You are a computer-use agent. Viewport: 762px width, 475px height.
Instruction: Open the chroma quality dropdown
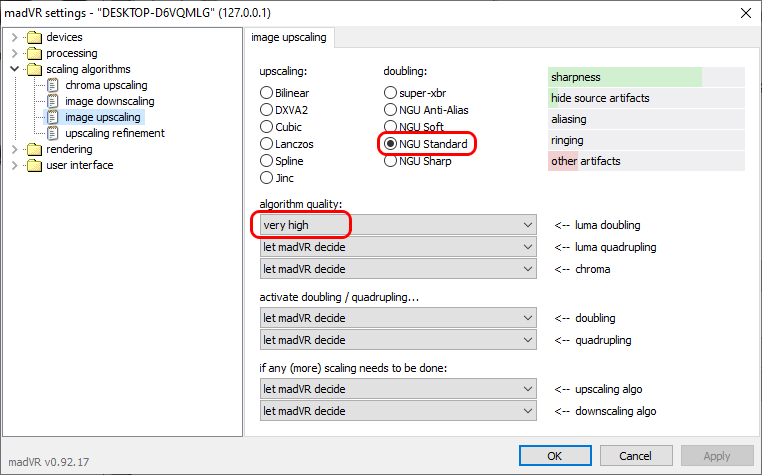(398, 269)
